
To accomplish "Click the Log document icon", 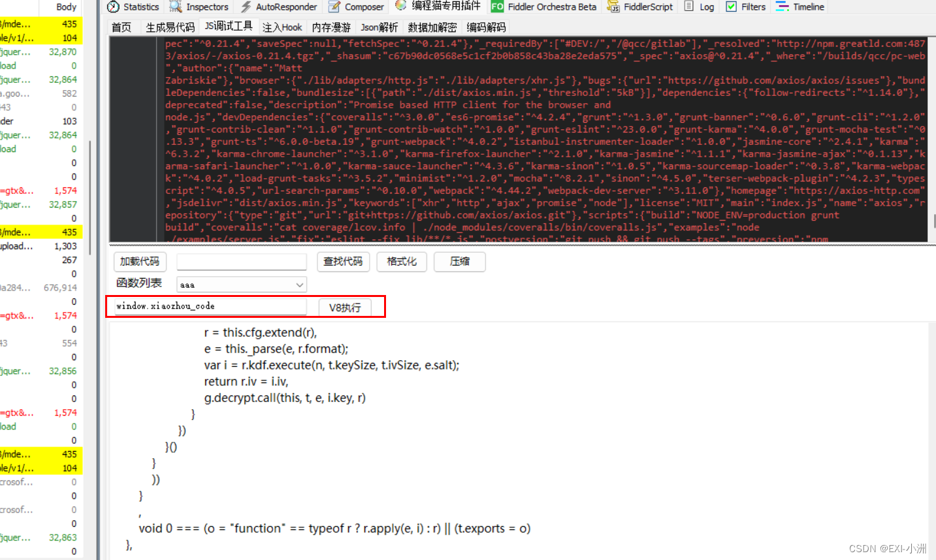I will 689,7.
